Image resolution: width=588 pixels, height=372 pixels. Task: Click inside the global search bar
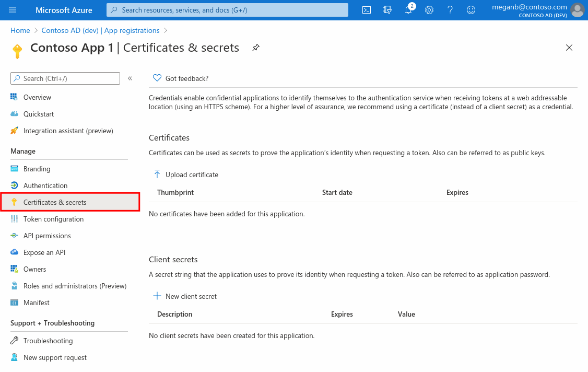pyautogui.click(x=227, y=10)
